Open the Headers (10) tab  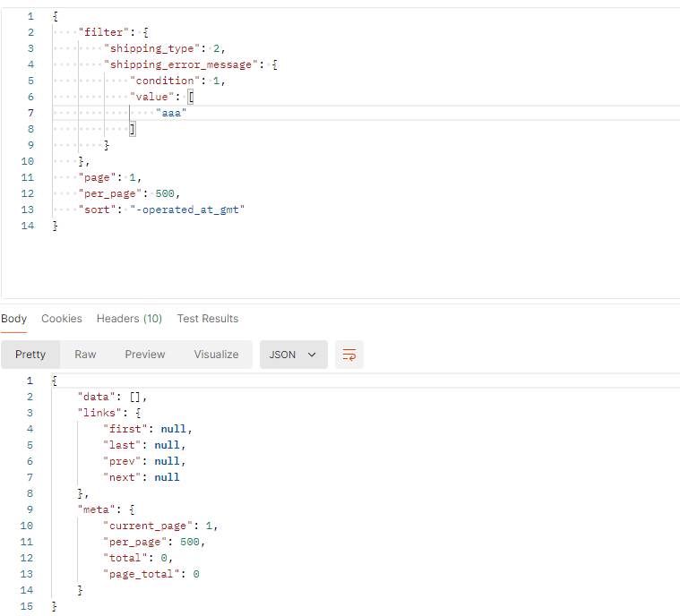(129, 319)
